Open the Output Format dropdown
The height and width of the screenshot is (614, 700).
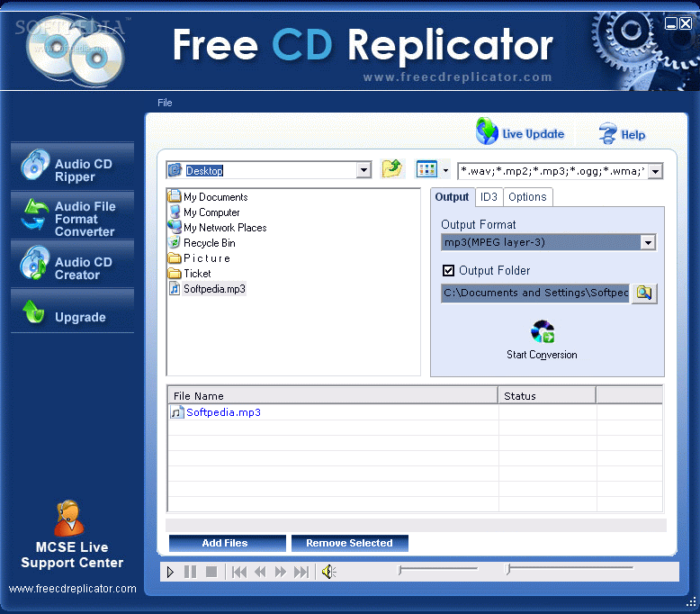[x=648, y=243]
